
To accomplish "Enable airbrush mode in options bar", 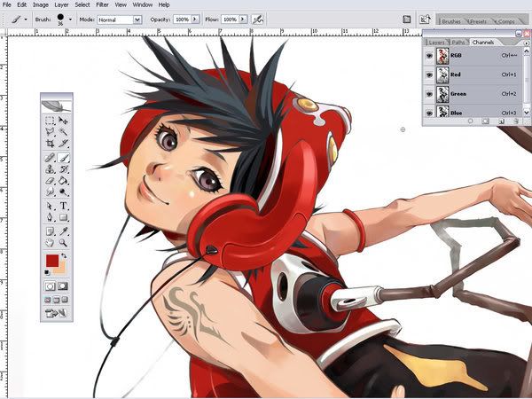I will coord(257,20).
